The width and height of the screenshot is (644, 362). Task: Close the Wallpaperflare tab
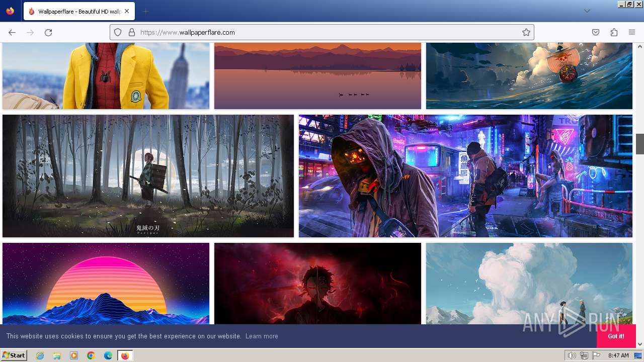pyautogui.click(x=127, y=11)
